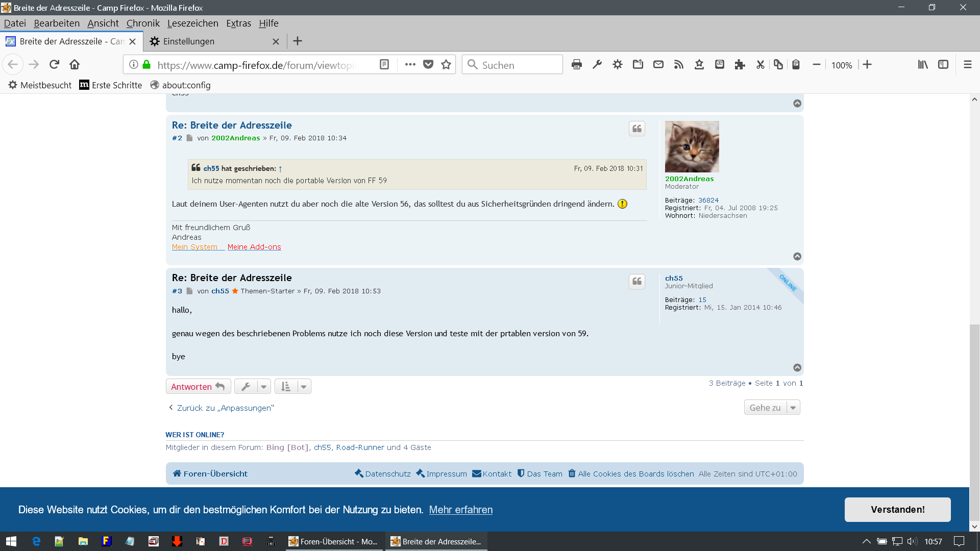The image size is (980, 551).
Task: Open the Meine Add-ons signature link
Action: (254, 247)
